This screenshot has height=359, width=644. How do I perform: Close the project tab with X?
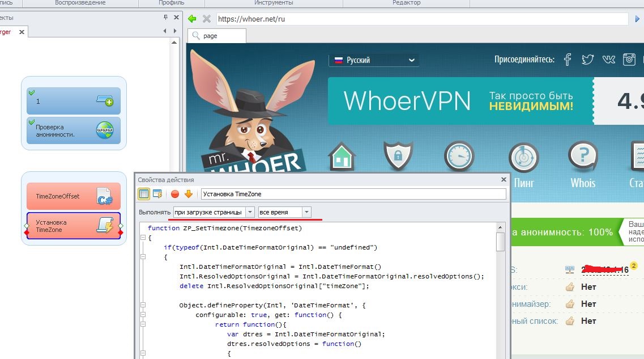(x=22, y=32)
